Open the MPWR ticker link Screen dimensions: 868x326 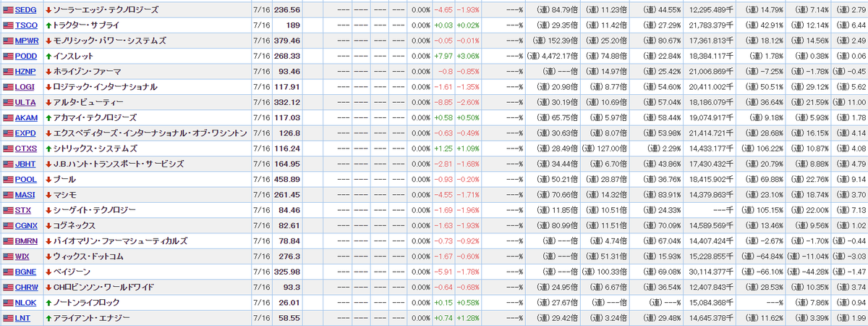coord(27,41)
